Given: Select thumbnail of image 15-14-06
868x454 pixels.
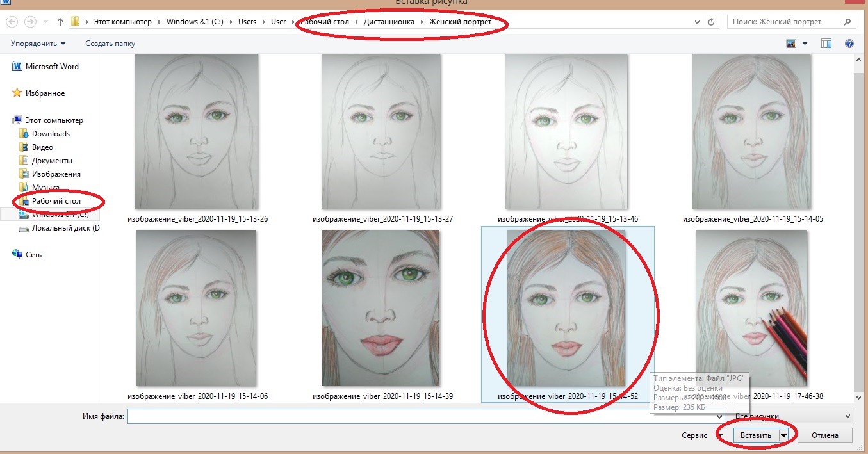Looking at the screenshot, I should pyautogui.click(x=197, y=309).
